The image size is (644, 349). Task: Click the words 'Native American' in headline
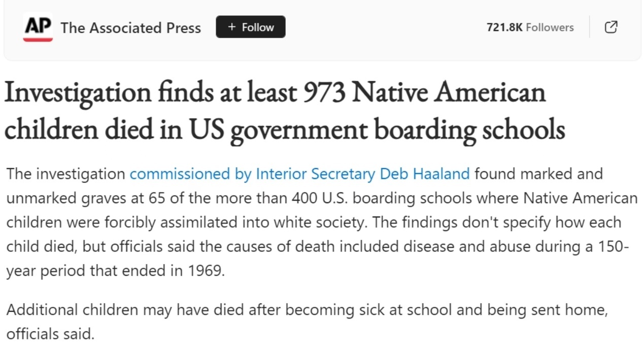[449, 93]
